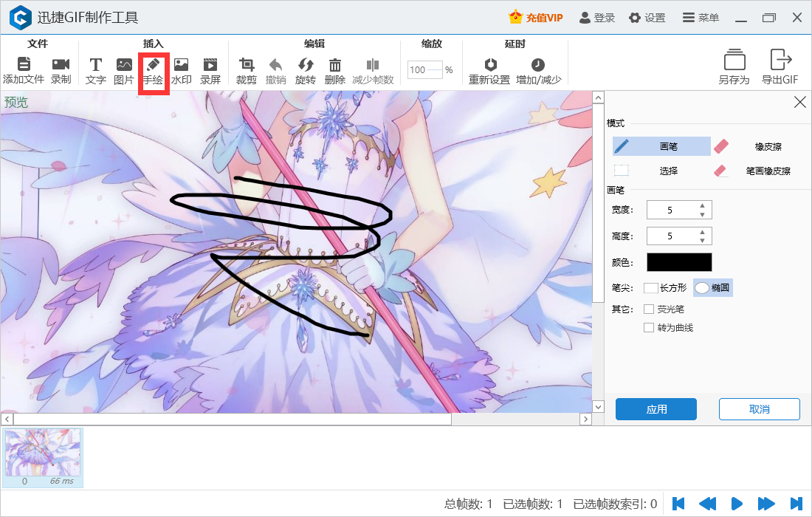Choose the 长方形 rectangle pen tip
The height and width of the screenshot is (517, 812).
(665, 287)
